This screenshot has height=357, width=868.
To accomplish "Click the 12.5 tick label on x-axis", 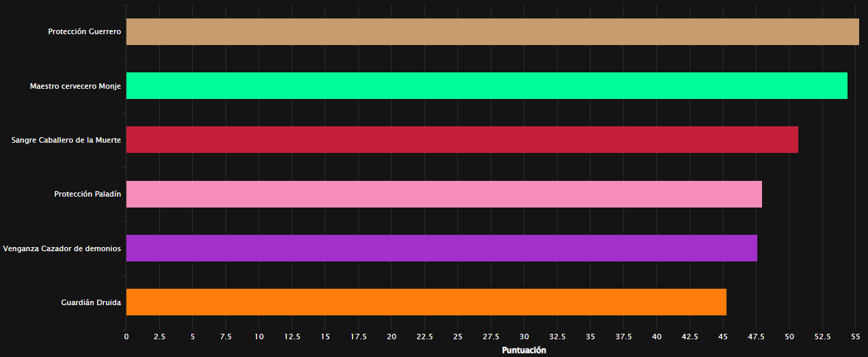I will pos(292,337).
